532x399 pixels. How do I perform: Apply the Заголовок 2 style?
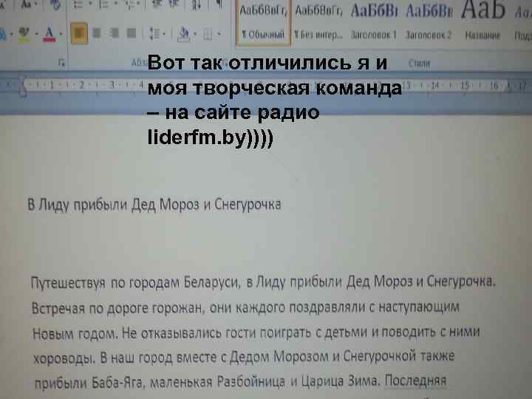(x=429, y=22)
